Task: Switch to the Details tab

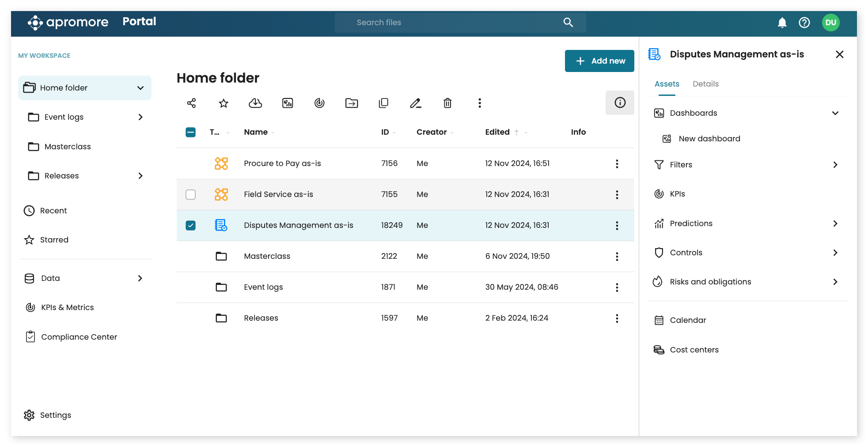Action: tap(705, 84)
